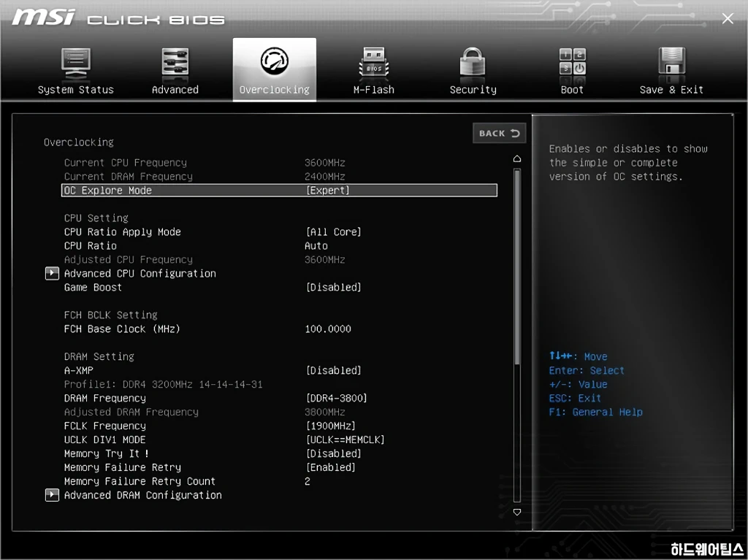Switch to the System Status tab label
The height and width of the screenshot is (560, 748).
[x=76, y=90]
